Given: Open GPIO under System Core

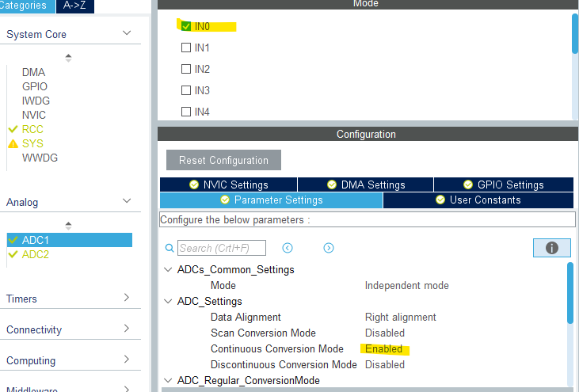Looking at the screenshot, I should point(35,86).
